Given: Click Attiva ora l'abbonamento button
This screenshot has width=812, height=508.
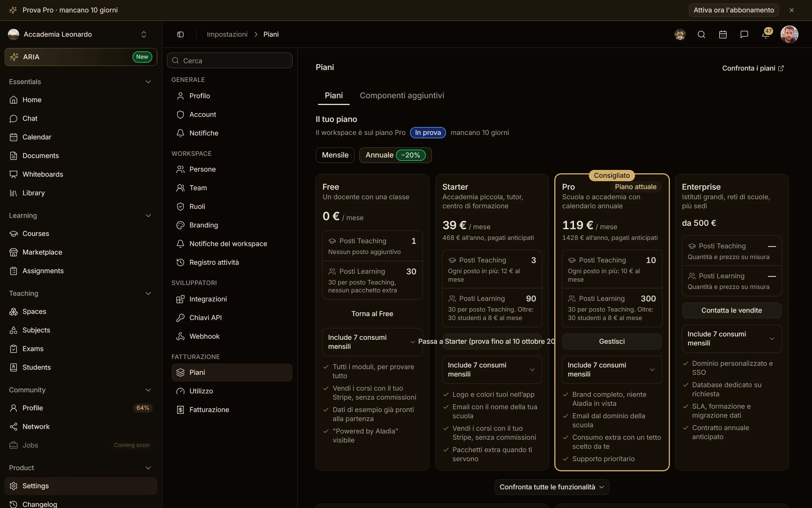Looking at the screenshot, I should [x=734, y=10].
